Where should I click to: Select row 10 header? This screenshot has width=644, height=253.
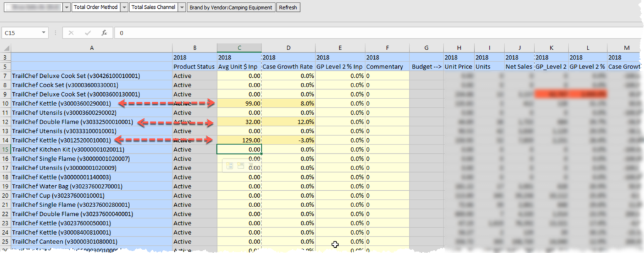(6, 104)
